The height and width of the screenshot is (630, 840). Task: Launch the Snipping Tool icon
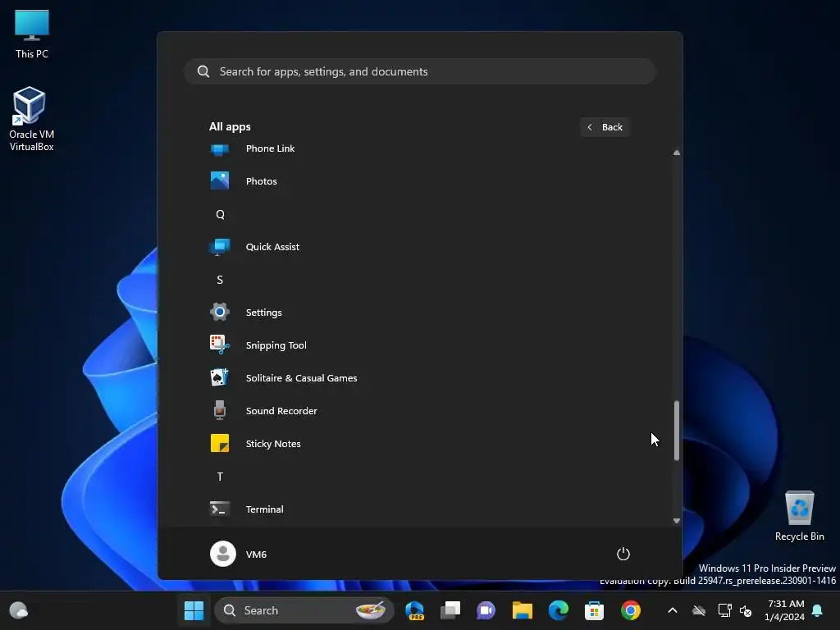(x=220, y=345)
